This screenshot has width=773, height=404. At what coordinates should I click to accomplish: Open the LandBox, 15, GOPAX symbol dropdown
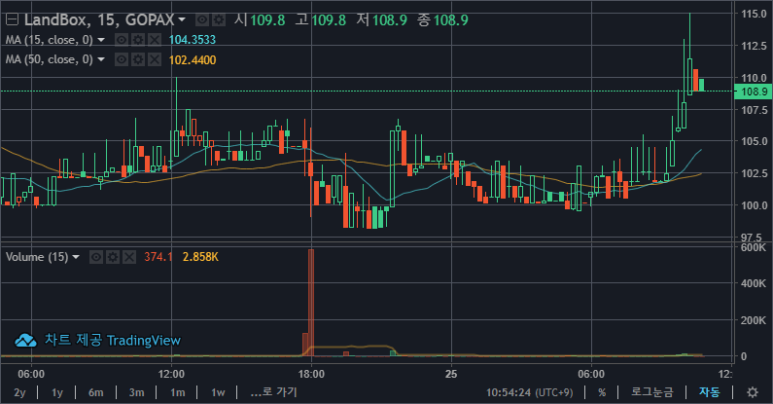[x=182, y=19]
